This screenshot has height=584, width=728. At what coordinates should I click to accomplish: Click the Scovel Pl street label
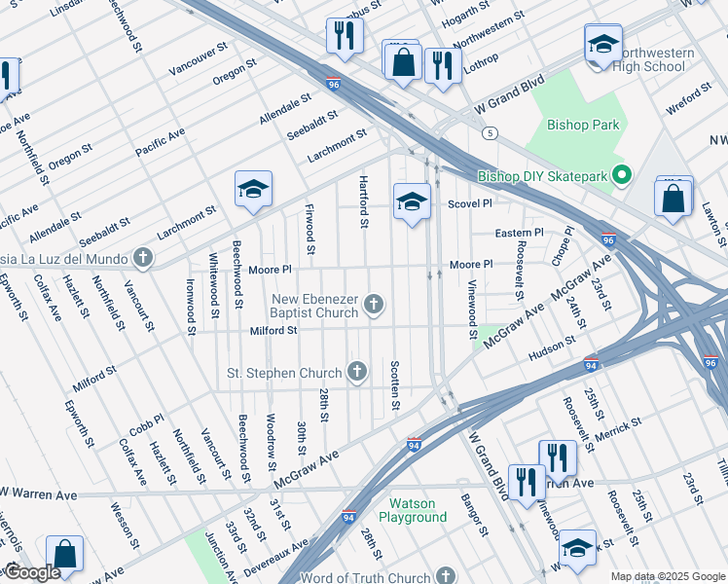(470, 203)
